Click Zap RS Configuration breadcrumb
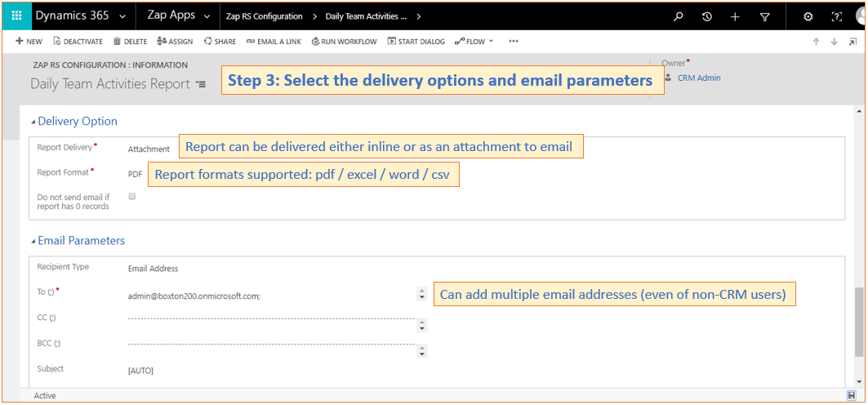This screenshot has height=405, width=868. point(264,16)
